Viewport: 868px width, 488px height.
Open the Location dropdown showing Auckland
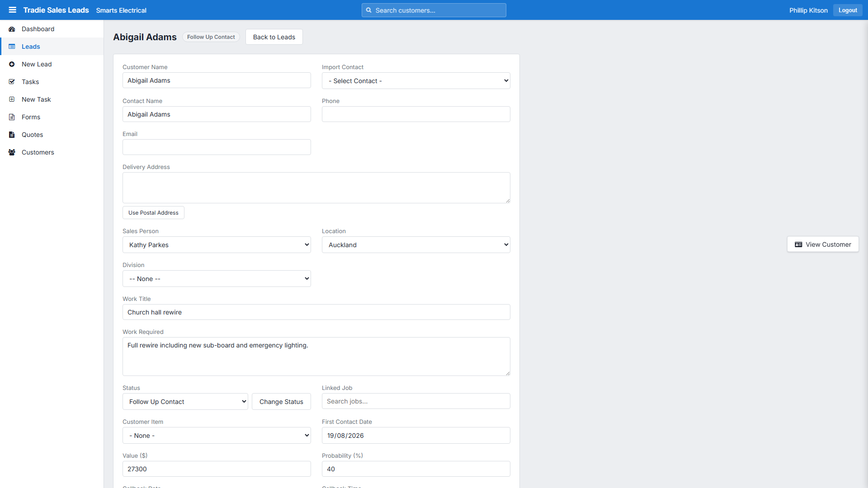416,245
